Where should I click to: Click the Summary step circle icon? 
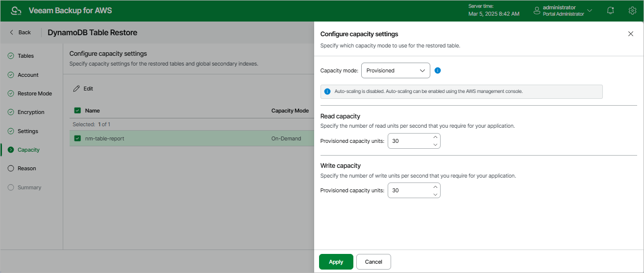[11, 187]
